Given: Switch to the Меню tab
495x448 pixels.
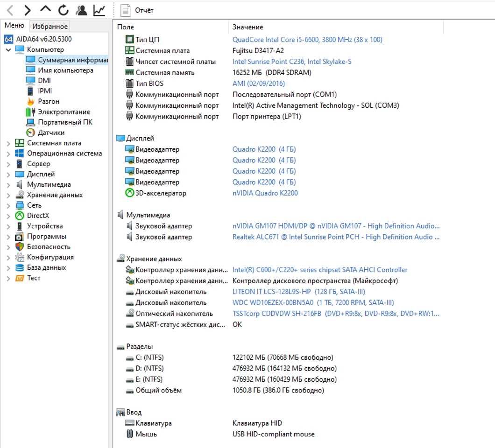Looking at the screenshot, I should click(x=14, y=25).
